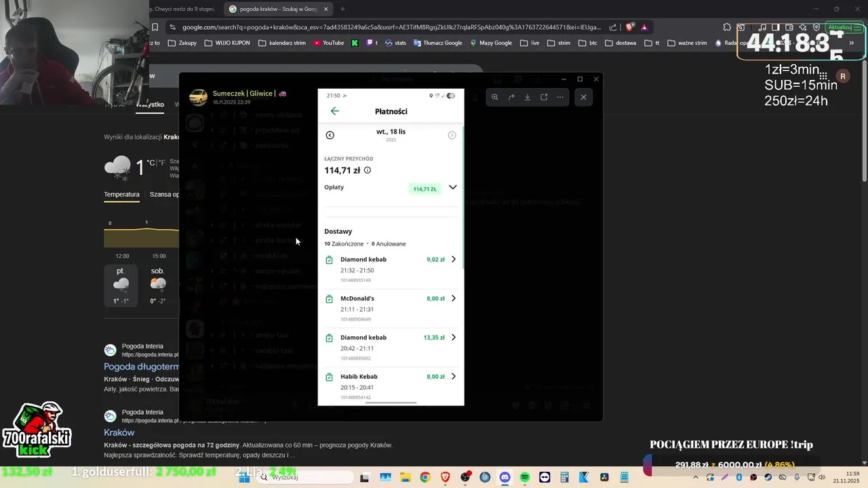Click the info icon beside 114,71 zł

pyautogui.click(x=368, y=170)
